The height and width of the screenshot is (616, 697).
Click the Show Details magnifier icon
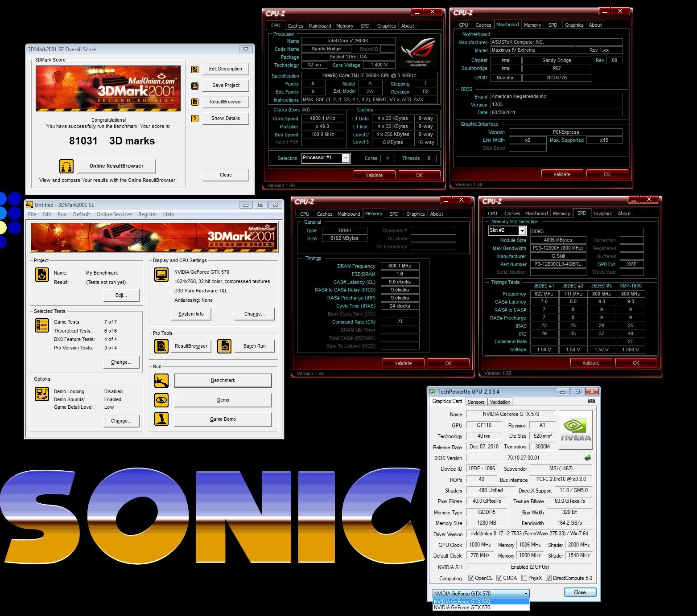click(x=195, y=119)
